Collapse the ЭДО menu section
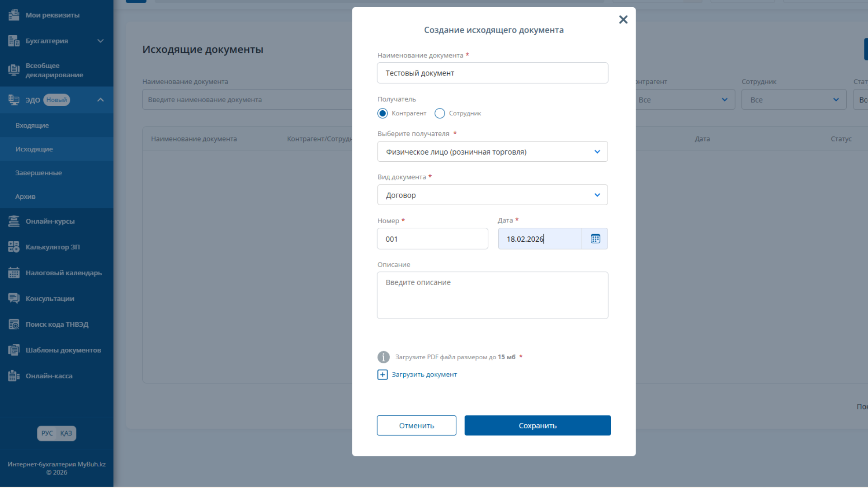This screenshot has height=488, width=868. pyautogui.click(x=100, y=100)
